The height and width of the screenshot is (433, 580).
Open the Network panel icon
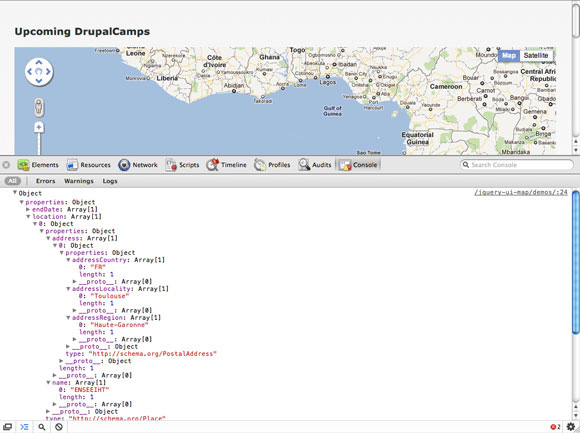pyautogui.click(x=124, y=165)
